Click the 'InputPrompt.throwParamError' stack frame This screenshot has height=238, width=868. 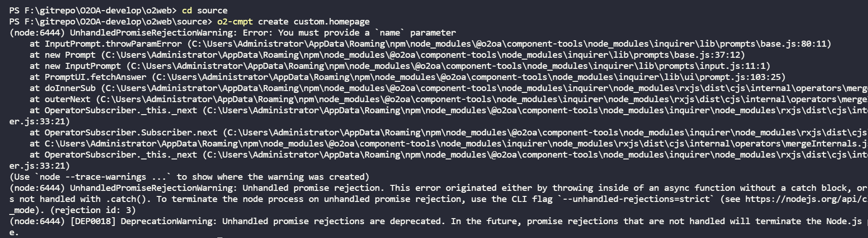coord(113,43)
